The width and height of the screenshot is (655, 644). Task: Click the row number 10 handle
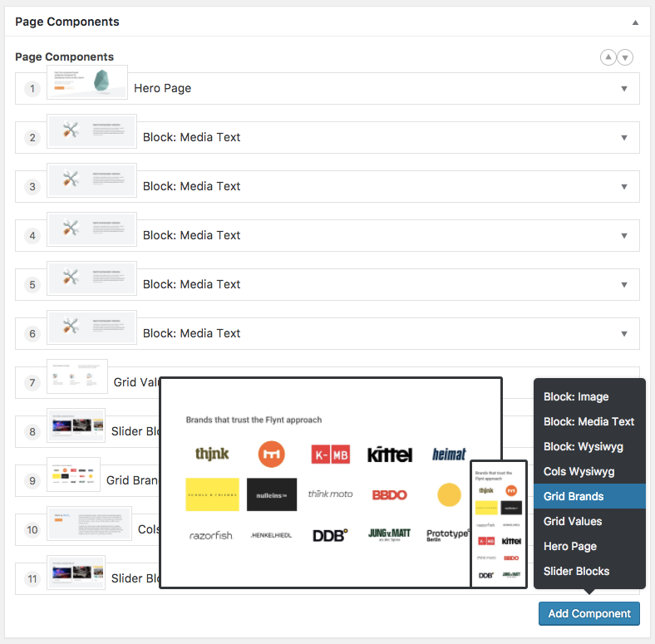(x=32, y=530)
